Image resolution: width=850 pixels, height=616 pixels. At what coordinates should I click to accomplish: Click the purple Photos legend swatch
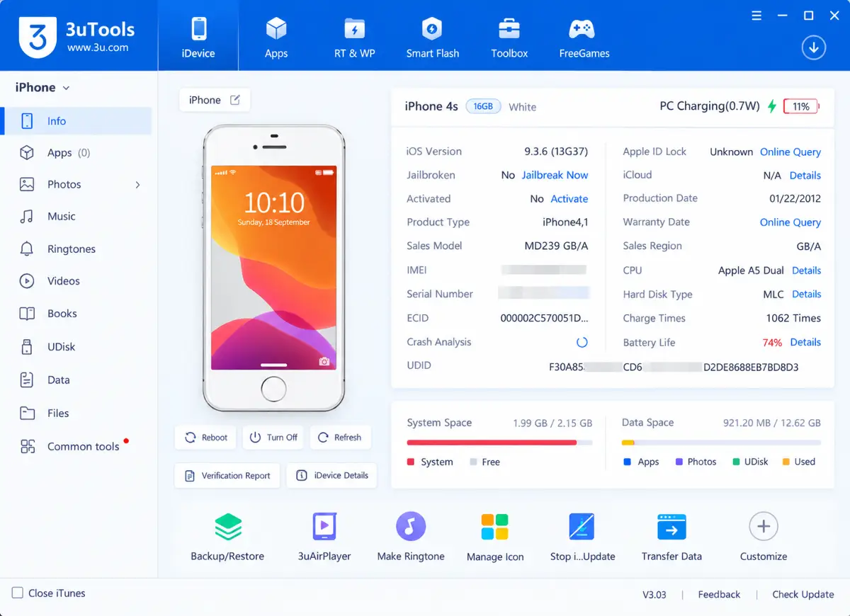(x=679, y=462)
